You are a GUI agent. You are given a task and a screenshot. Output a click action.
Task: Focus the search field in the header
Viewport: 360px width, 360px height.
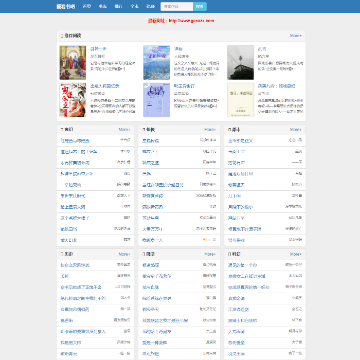click(177, 6)
